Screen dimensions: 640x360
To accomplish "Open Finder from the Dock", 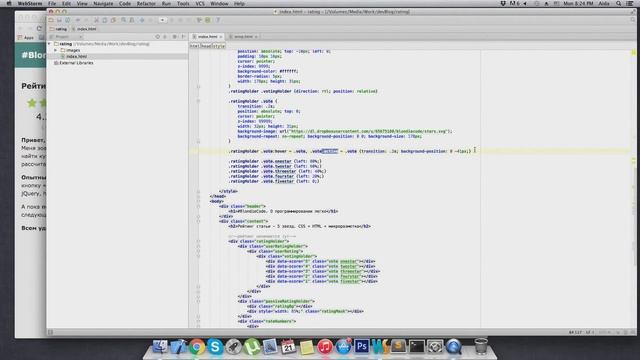I will coord(160,347).
